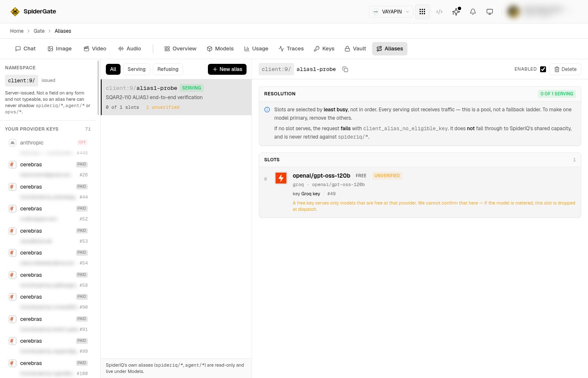
Task: Open the apps grid launcher
Action: tap(423, 12)
